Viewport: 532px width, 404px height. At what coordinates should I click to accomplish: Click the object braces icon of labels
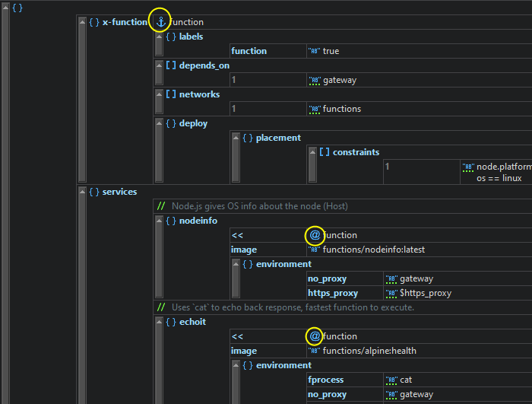click(171, 37)
